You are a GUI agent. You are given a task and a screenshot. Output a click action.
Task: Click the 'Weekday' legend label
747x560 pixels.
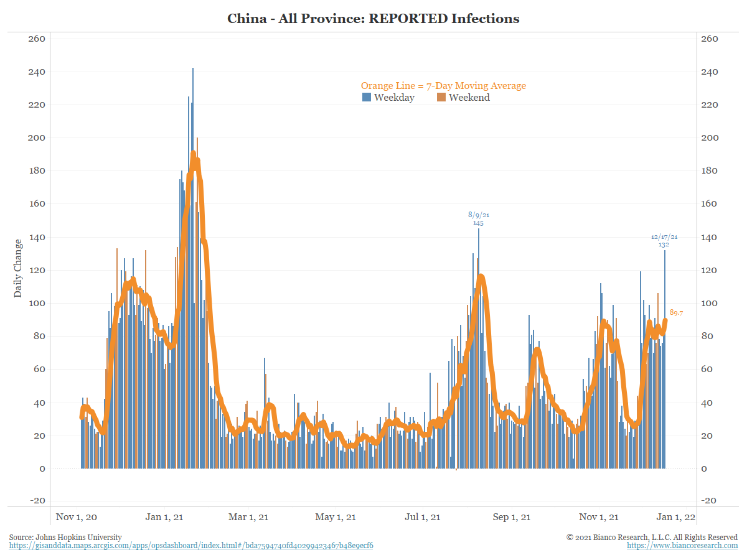tap(394, 98)
